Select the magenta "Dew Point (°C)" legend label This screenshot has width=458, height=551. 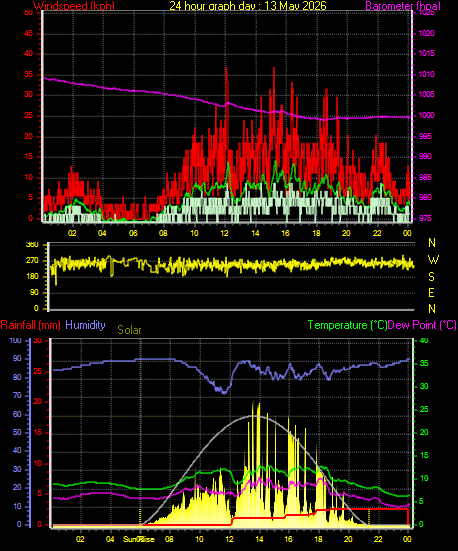422,325
